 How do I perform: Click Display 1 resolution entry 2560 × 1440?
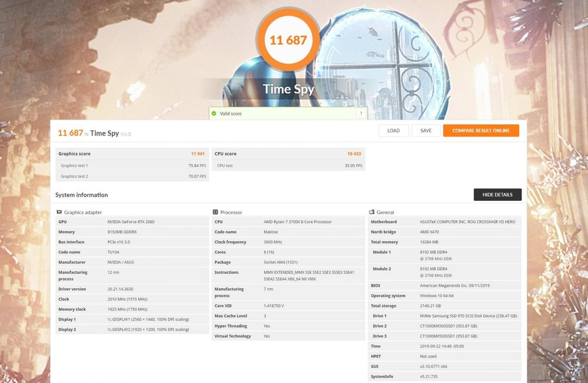pos(148,319)
